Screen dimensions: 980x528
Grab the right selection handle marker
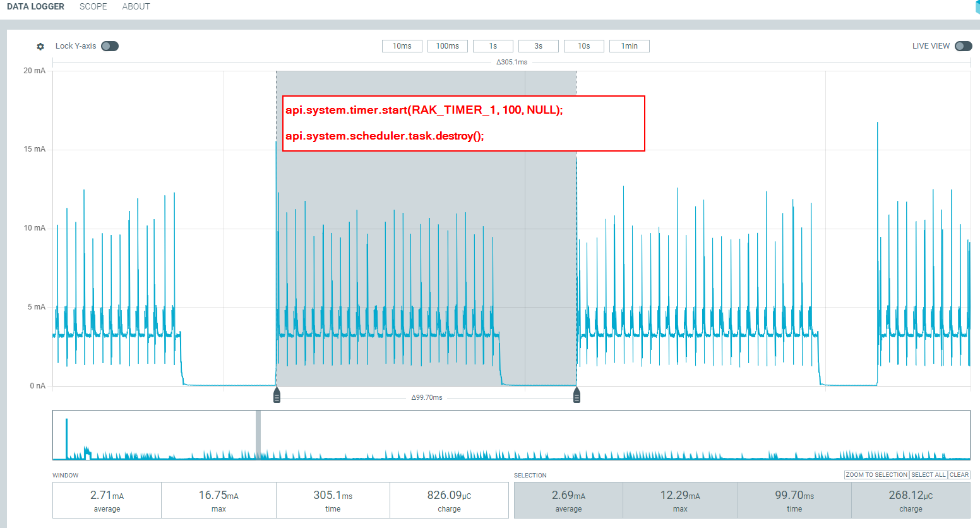(x=577, y=396)
